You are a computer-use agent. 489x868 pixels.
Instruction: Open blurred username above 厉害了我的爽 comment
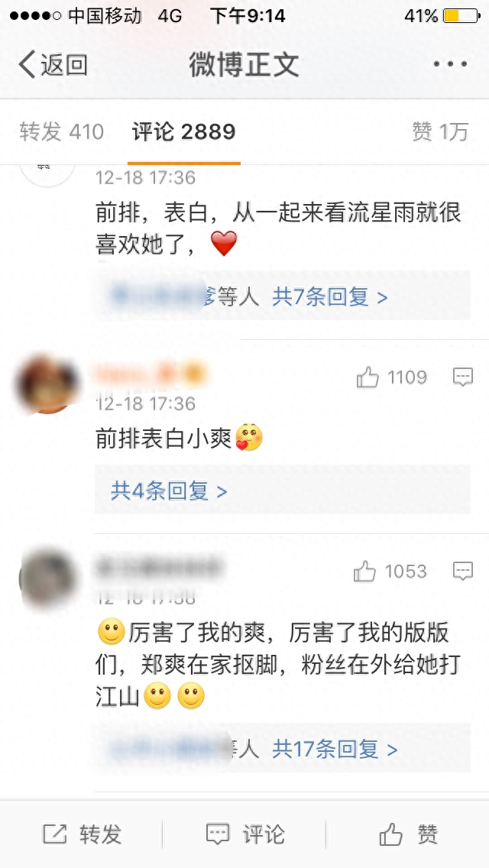[x=160, y=567]
